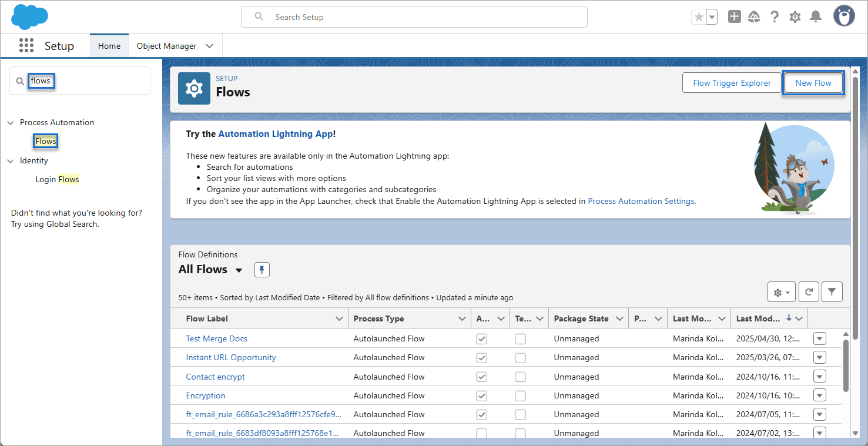
Task: Open the Process Automation Settings link
Action: (642, 201)
